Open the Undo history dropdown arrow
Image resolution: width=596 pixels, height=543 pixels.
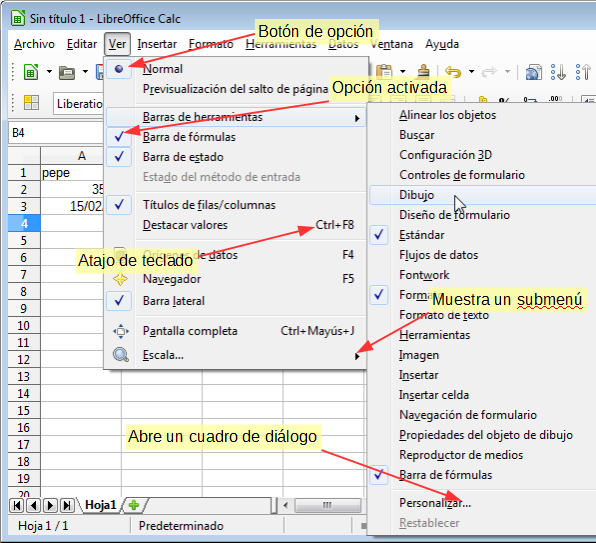(472, 71)
